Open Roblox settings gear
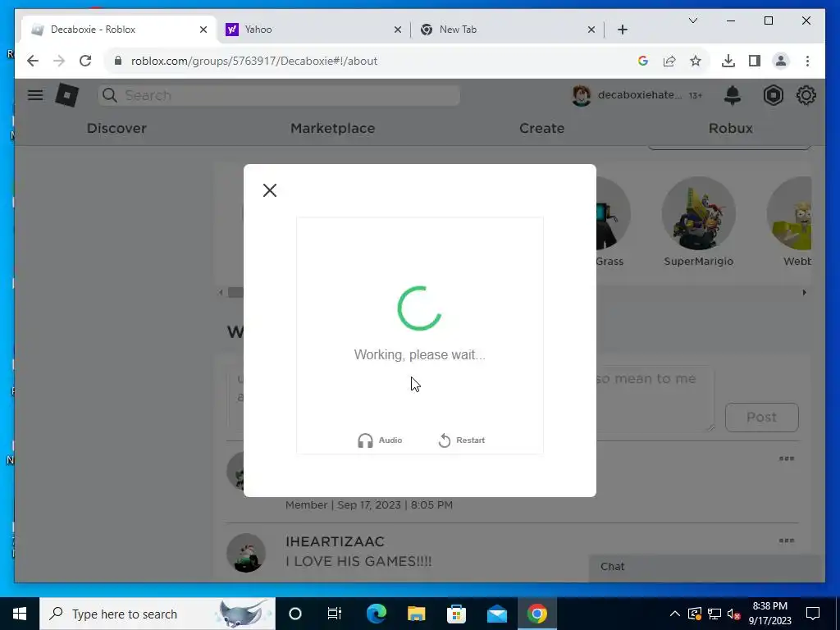This screenshot has width=840, height=630. [x=806, y=95]
